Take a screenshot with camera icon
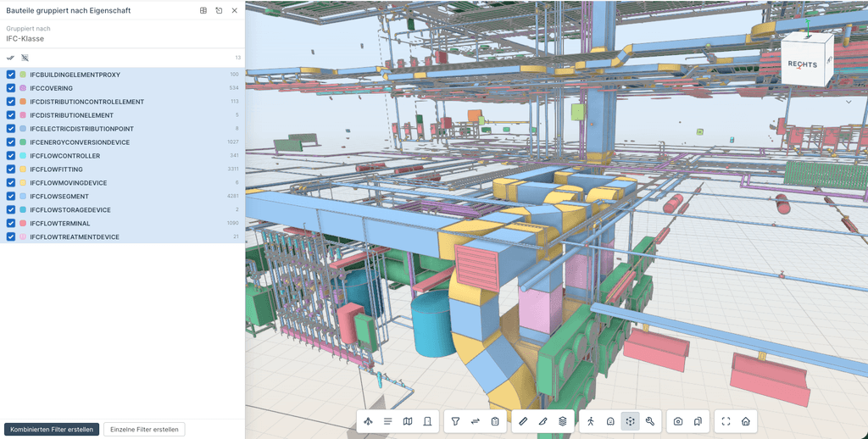Image resolution: width=868 pixels, height=439 pixels. point(678,421)
